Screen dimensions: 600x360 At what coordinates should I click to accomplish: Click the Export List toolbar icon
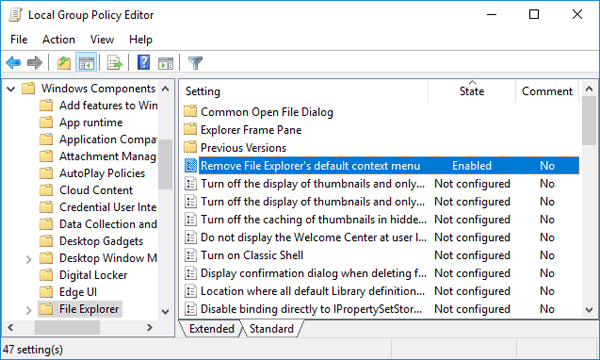(x=114, y=63)
